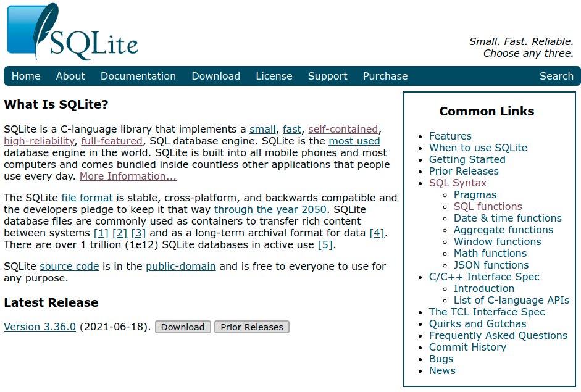
Task: Open the SQL Syntax link
Action: click(x=458, y=183)
